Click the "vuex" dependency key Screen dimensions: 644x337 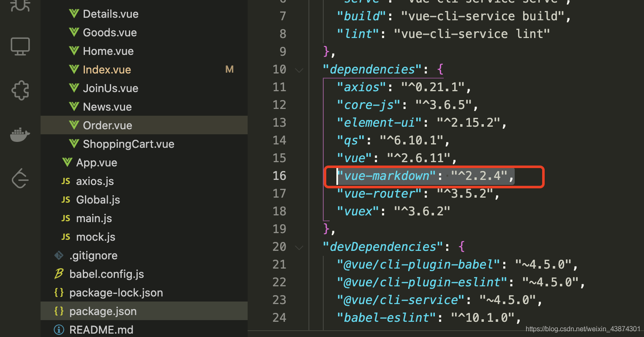pos(358,211)
